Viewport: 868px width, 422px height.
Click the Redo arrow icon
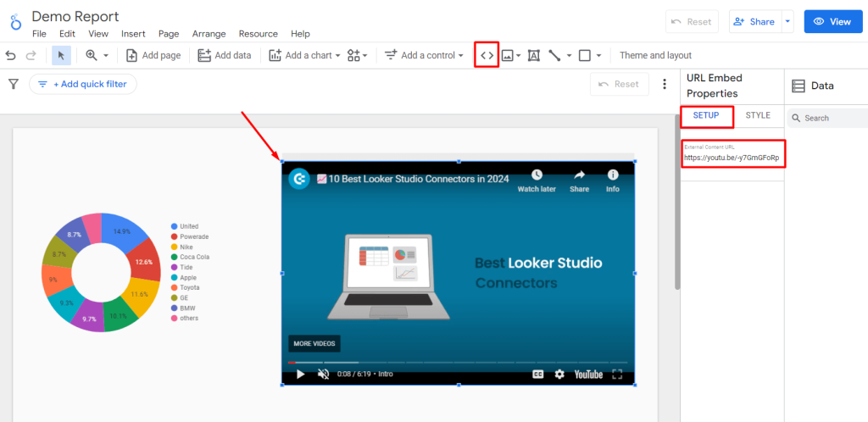[31, 55]
